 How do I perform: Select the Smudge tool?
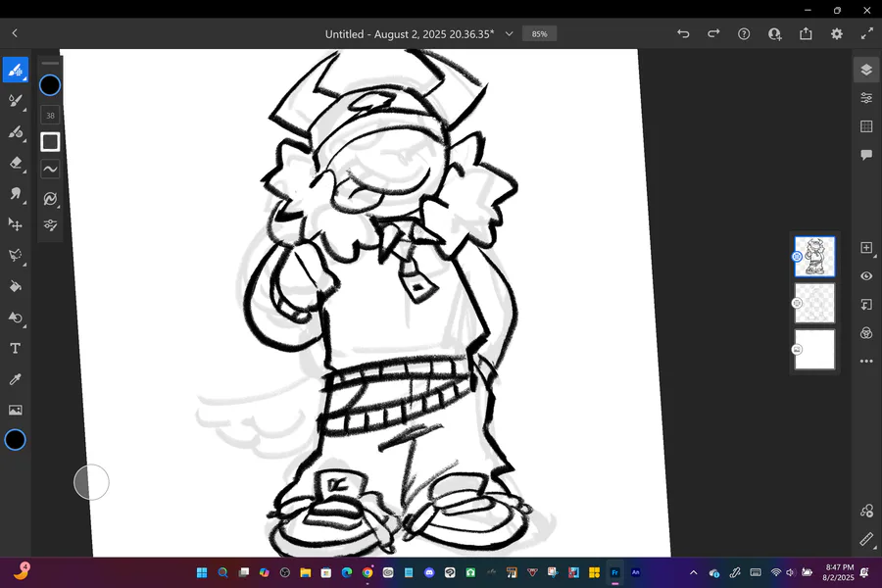click(15, 194)
